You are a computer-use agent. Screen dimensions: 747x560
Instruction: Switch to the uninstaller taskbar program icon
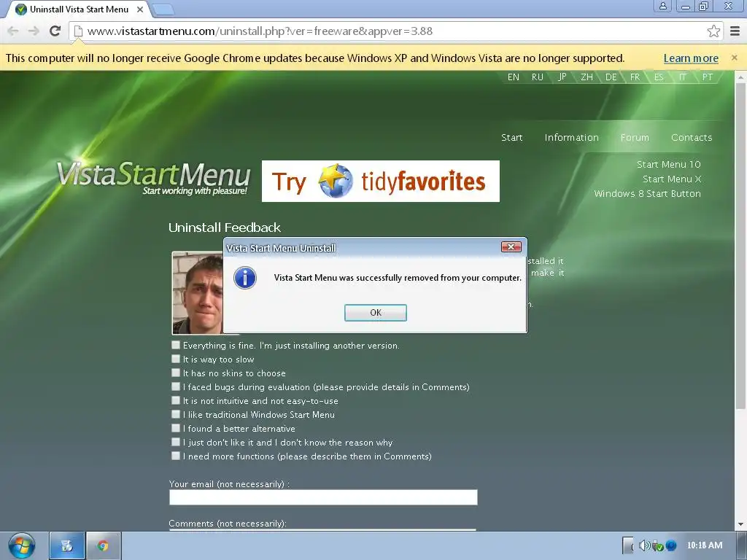66,545
